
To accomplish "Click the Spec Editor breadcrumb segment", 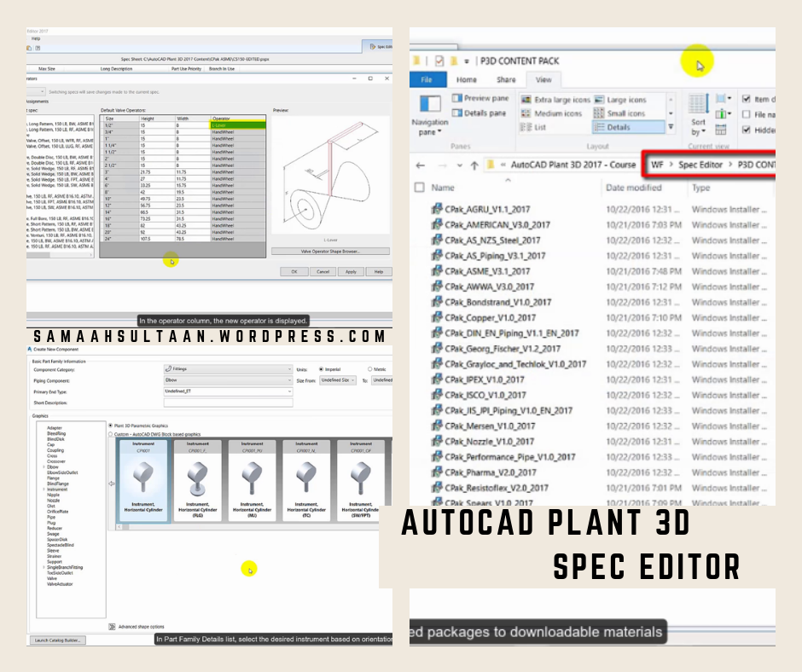I will [x=700, y=165].
